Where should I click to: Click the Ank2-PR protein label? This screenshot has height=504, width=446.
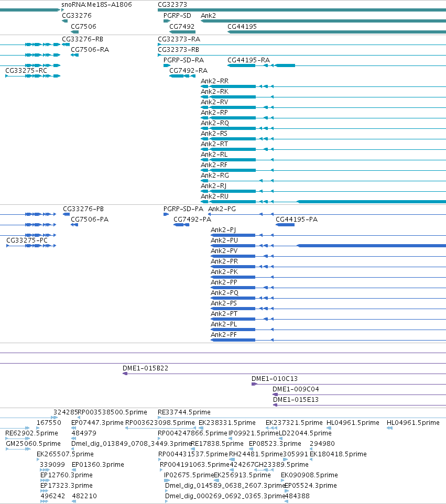(224, 261)
